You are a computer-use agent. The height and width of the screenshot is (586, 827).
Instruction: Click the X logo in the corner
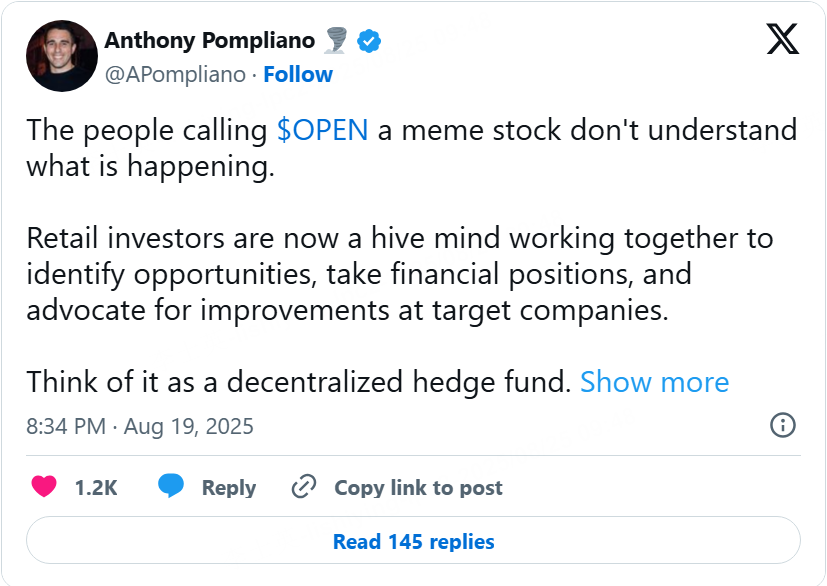783,39
